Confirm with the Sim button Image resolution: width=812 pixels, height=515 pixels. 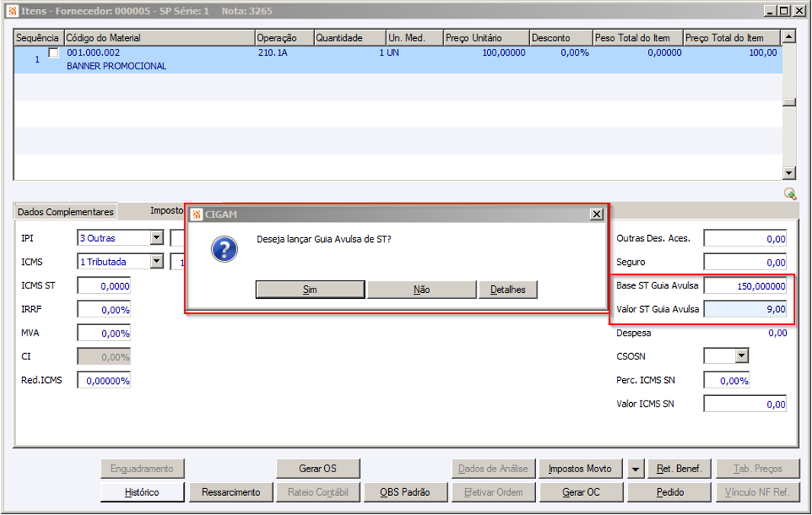pyautogui.click(x=310, y=290)
